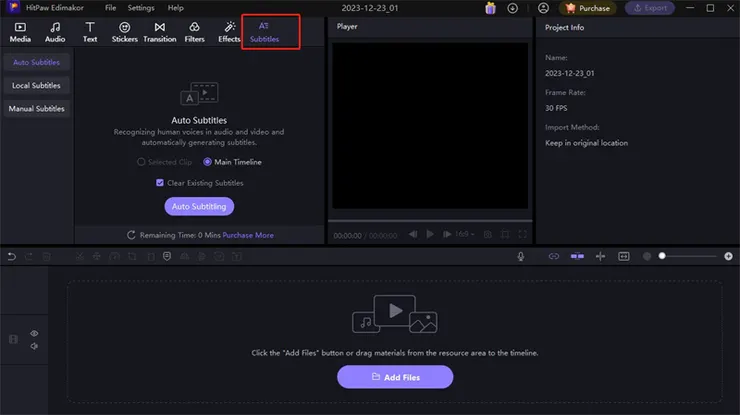Step back one frame in player
The width and height of the screenshot is (740, 415).
click(413, 234)
